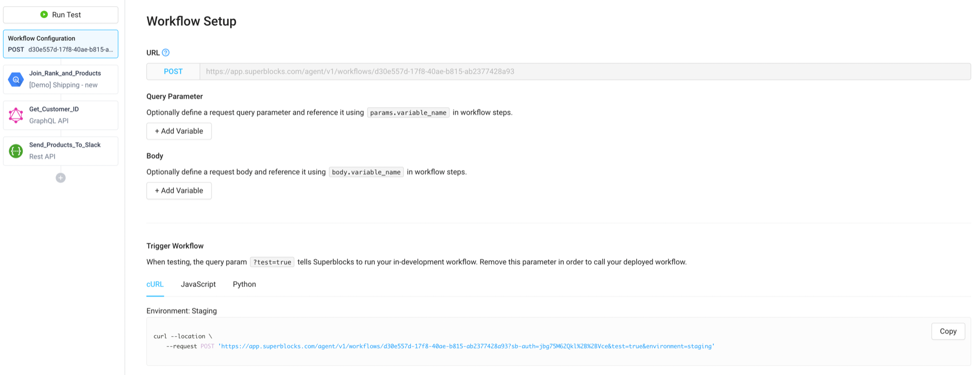Click the Workflow Setup heading
The height and width of the screenshot is (375, 980).
pyautogui.click(x=191, y=21)
